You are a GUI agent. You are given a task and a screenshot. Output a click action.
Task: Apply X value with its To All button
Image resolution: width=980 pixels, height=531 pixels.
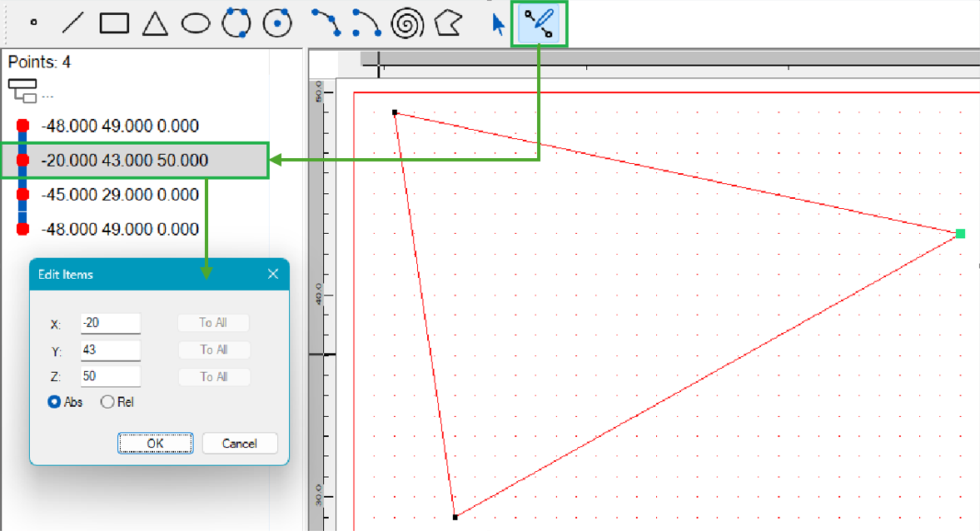tap(213, 323)
